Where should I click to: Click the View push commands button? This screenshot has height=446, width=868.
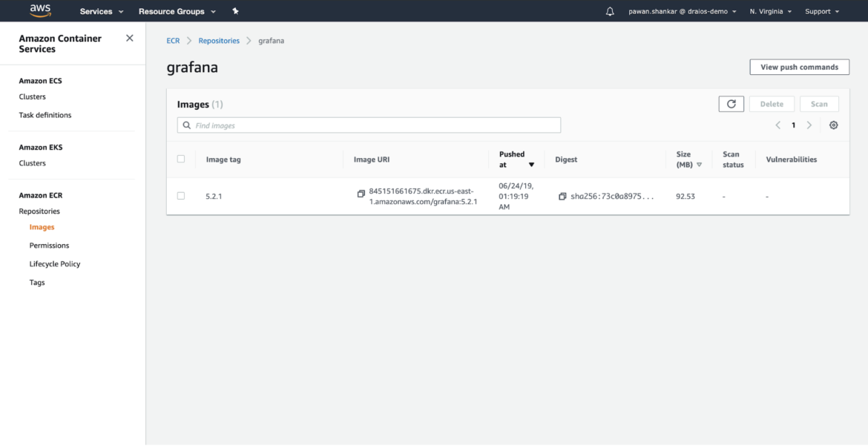point(799,67)
